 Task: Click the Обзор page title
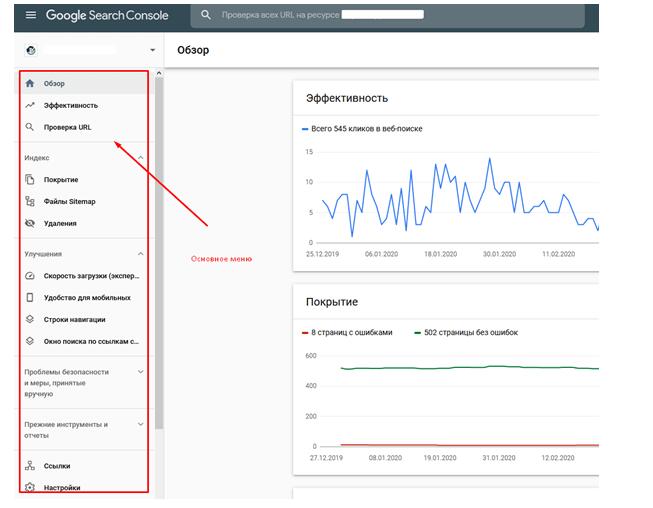point(193,50)
